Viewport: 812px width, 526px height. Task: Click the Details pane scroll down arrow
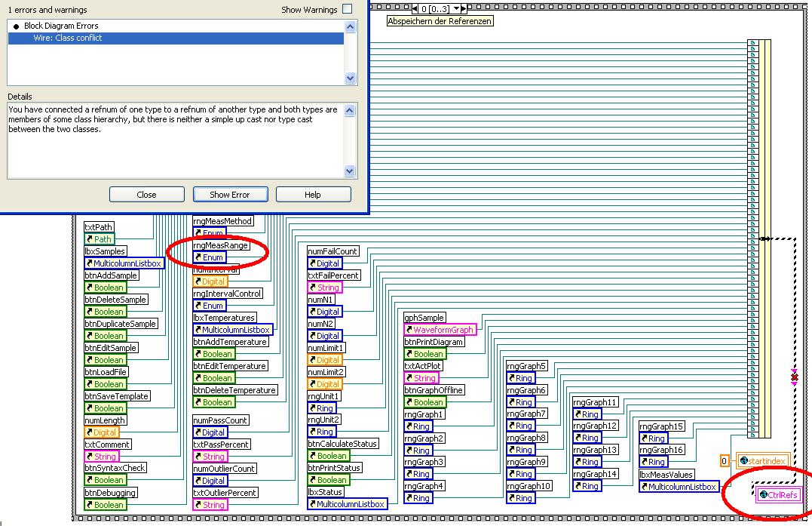pyautogui.click(x=350, y=171)
